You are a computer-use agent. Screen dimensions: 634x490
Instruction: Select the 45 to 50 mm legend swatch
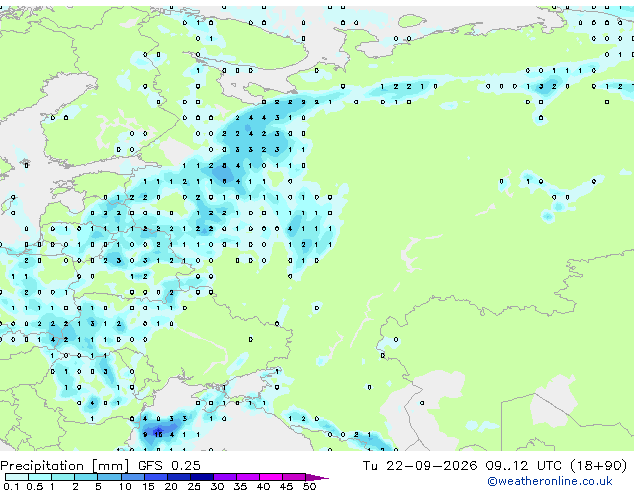294,477
